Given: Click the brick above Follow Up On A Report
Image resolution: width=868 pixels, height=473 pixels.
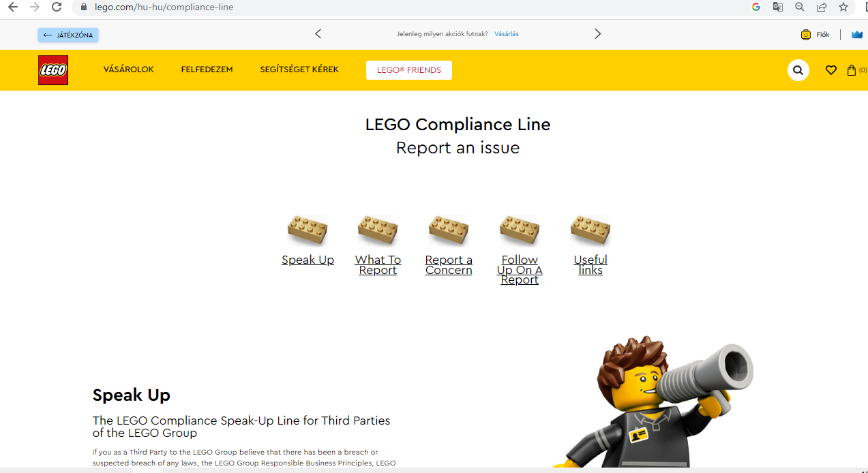Looking at the screenshot, I should pos(520,230).
